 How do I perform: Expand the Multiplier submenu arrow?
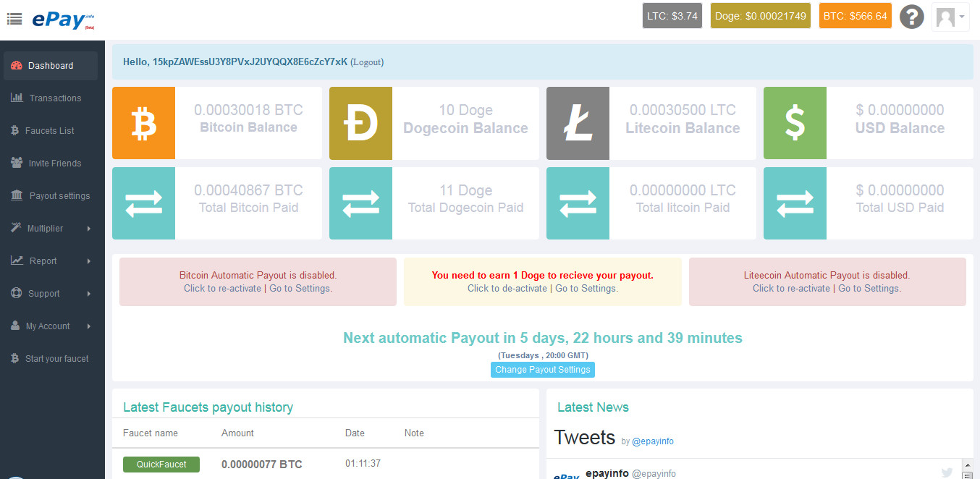point(89,229)
